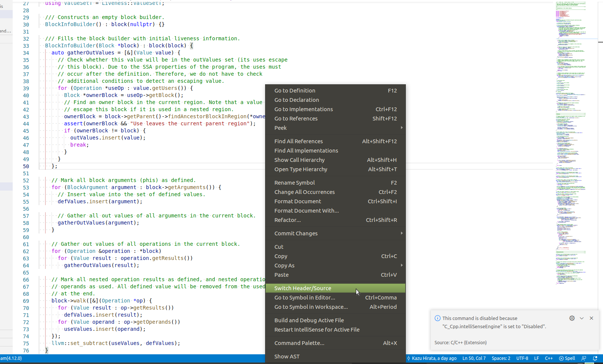Select Cut from context menu
This screenshot has height=364, width=603.
(335, 247)
